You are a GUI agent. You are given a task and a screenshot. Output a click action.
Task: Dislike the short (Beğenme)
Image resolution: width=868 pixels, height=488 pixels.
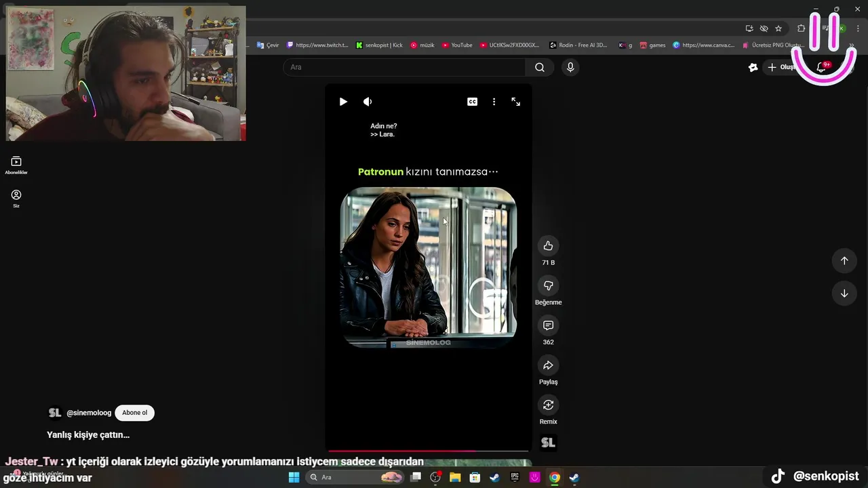point(548,285)
